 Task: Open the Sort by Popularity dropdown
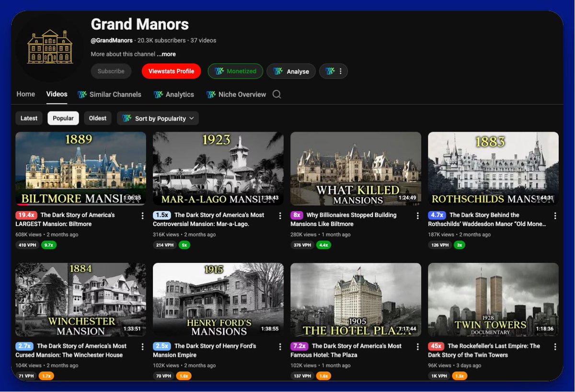click(158, 118)
